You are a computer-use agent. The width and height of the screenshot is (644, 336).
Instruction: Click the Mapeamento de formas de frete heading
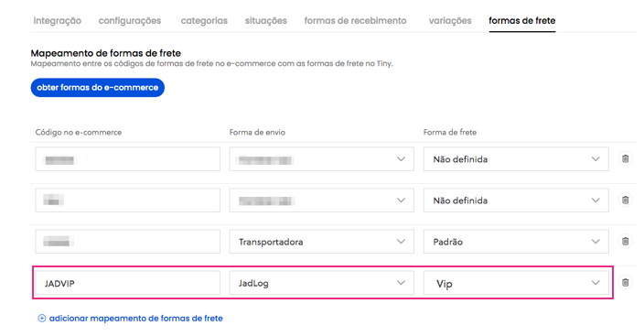coord(106,53)
